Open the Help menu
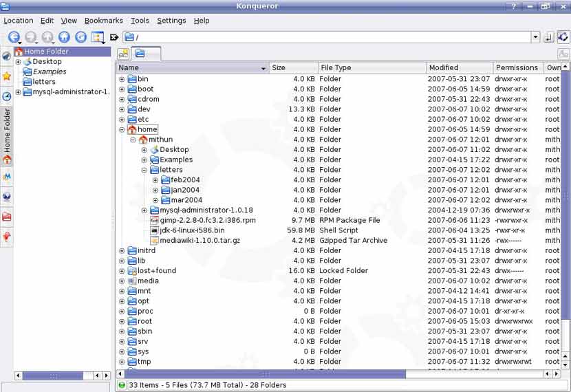This screenshot has height=392, width=571. point(202,21)
